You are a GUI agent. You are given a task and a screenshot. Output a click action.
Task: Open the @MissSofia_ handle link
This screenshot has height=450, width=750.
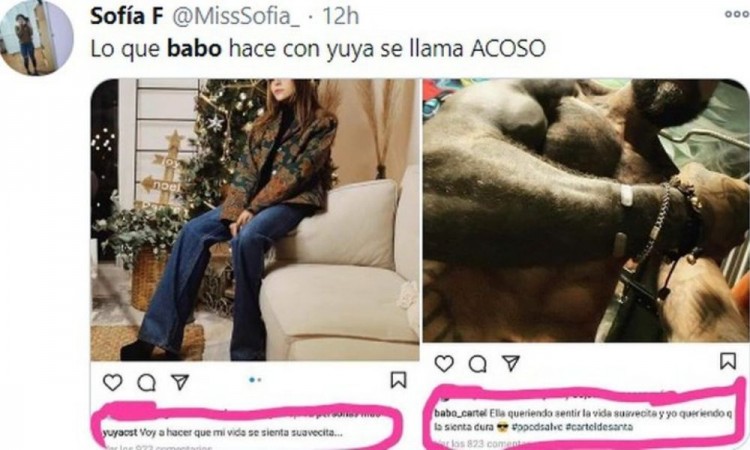tap(235, 17)
